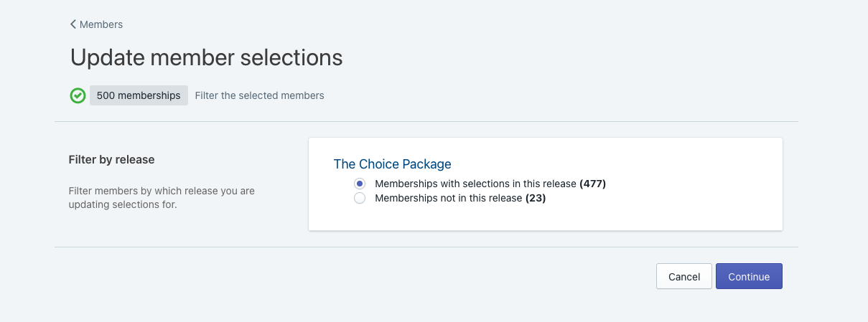Click the (23) membership count
This screenshot has width=868, height=322.
point(536,198)
